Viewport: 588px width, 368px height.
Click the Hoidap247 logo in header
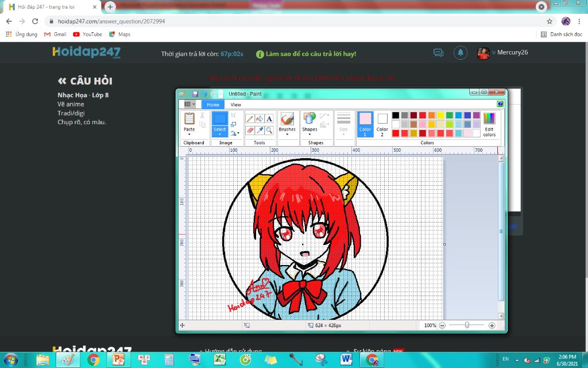tap(86, 52)
